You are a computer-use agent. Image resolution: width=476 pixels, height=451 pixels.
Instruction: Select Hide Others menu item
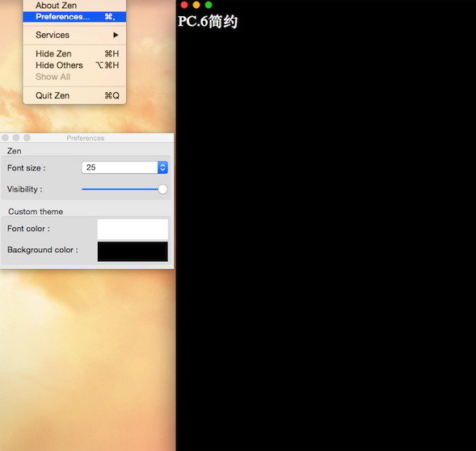click(x=74, y=65)
